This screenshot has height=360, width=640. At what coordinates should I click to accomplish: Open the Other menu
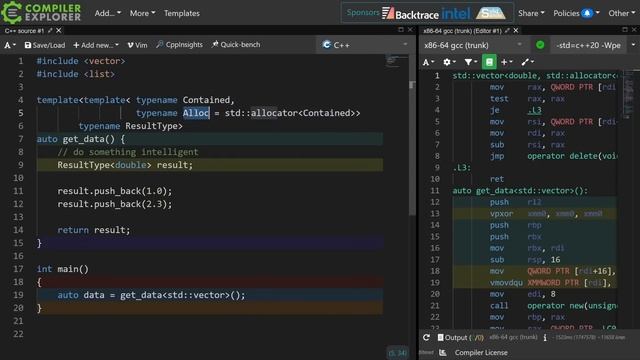pyautogui.click(x=621, y=13)
